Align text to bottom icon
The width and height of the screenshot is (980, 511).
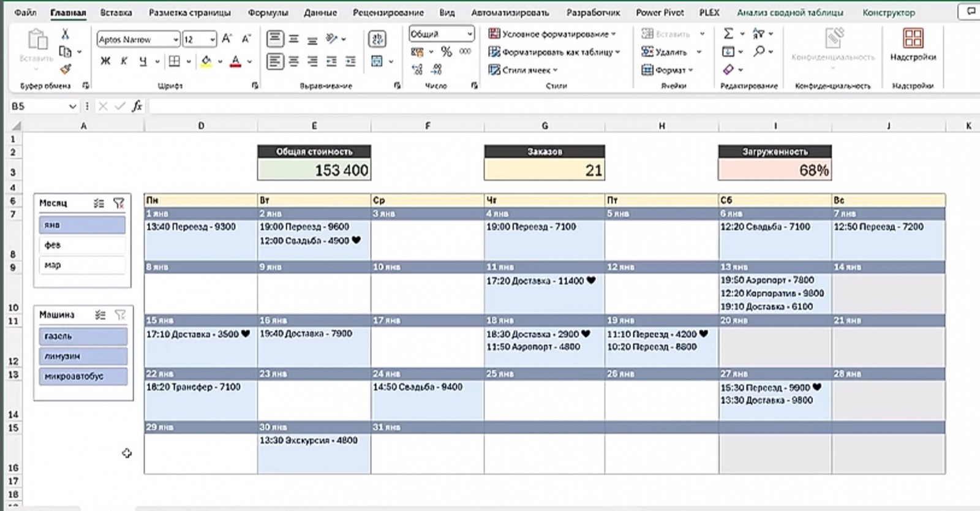click(x=312, y=40)
